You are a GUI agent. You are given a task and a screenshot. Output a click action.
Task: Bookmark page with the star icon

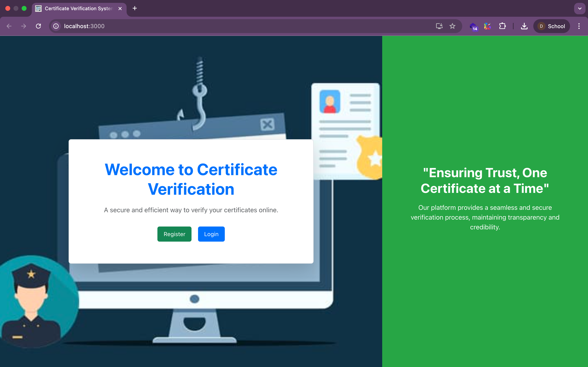[x=452, y=26]
